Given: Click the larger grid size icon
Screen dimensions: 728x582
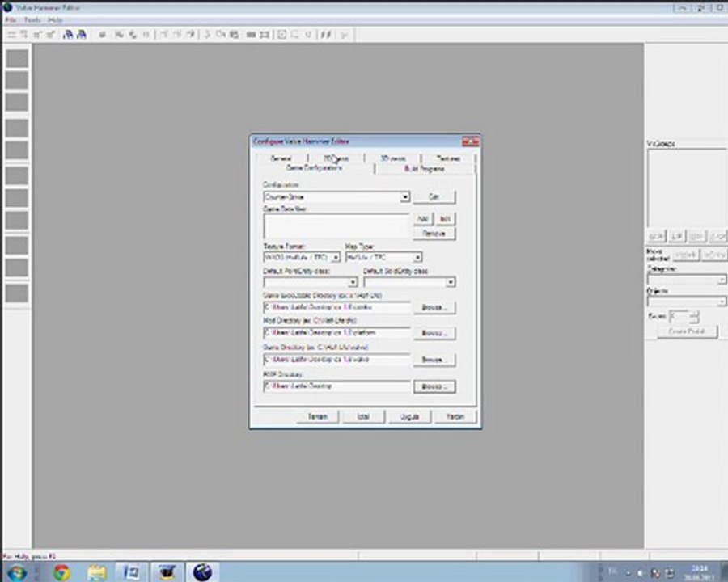Looking at the screenshot, I should click(51, 34).
